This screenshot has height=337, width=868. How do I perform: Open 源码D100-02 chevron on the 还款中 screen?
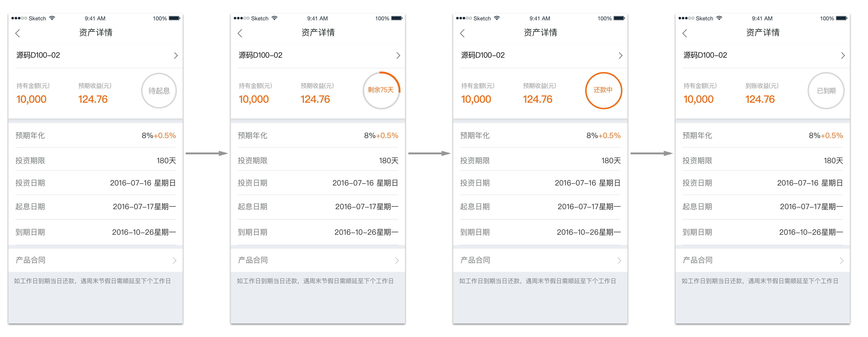620,55
